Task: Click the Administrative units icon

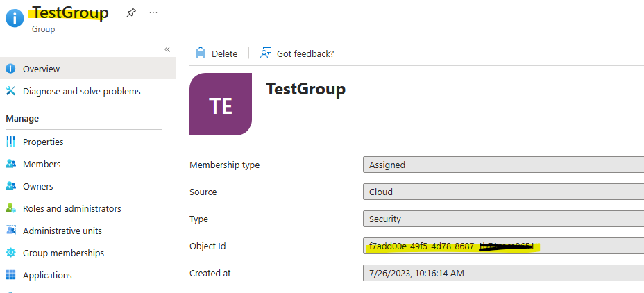Action: [10, 231]
